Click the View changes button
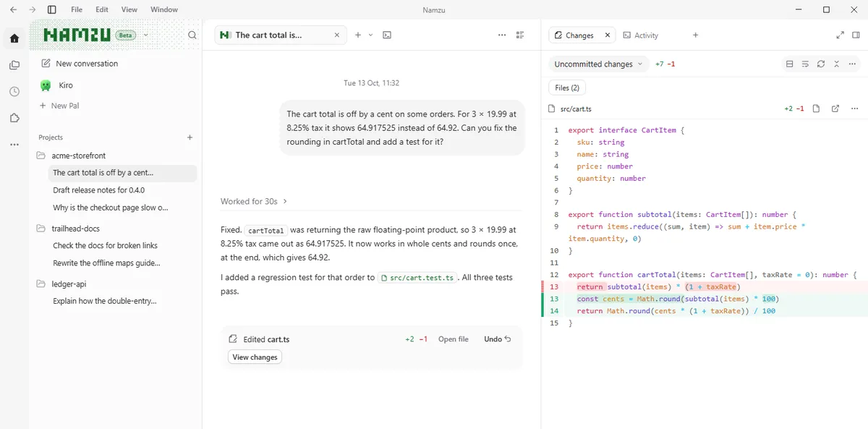 tap(255, 357)
